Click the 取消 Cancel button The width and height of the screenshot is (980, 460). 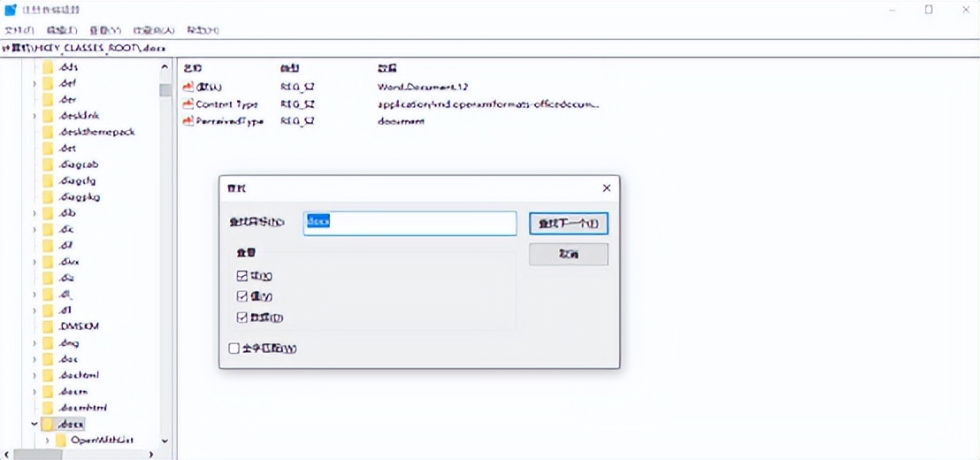click(569, 255)
